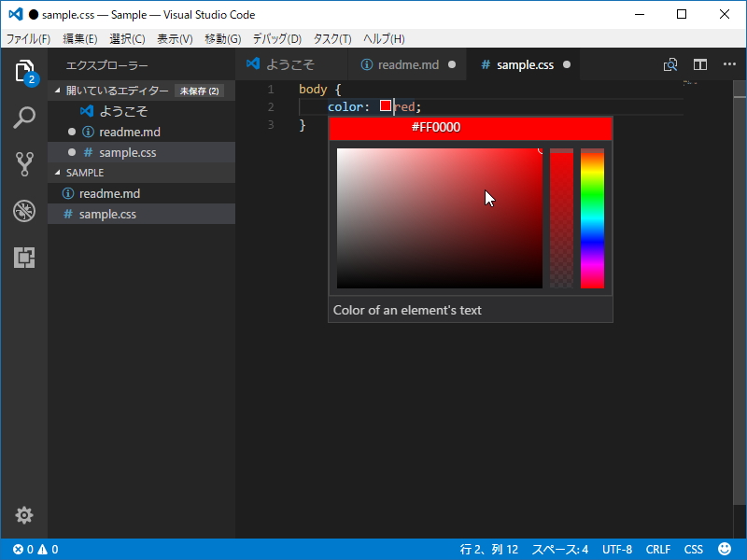This screenshot has width=747, height=560.
Task: Open the Extensions view icon
Action: pyautogui.click(x=24, y=258)
